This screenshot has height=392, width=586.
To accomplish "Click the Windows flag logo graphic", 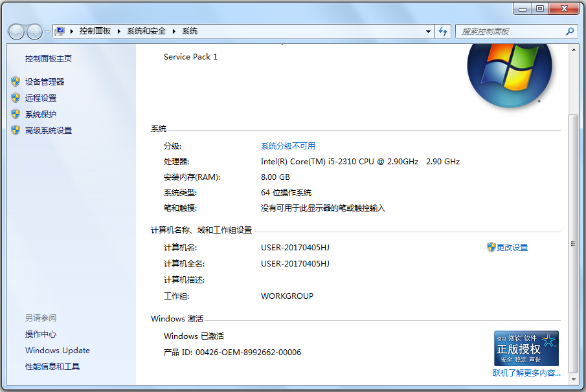I will click(x=510, y=76).
